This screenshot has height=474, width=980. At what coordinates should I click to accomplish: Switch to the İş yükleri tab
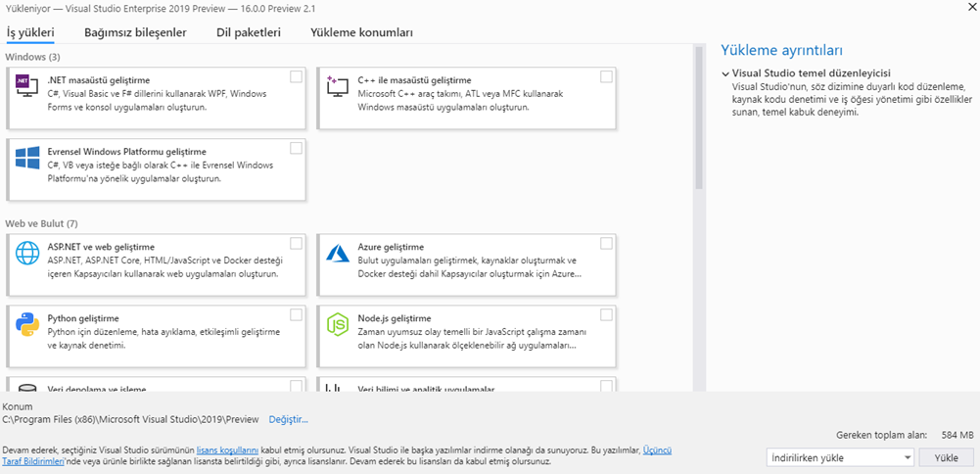30,32
